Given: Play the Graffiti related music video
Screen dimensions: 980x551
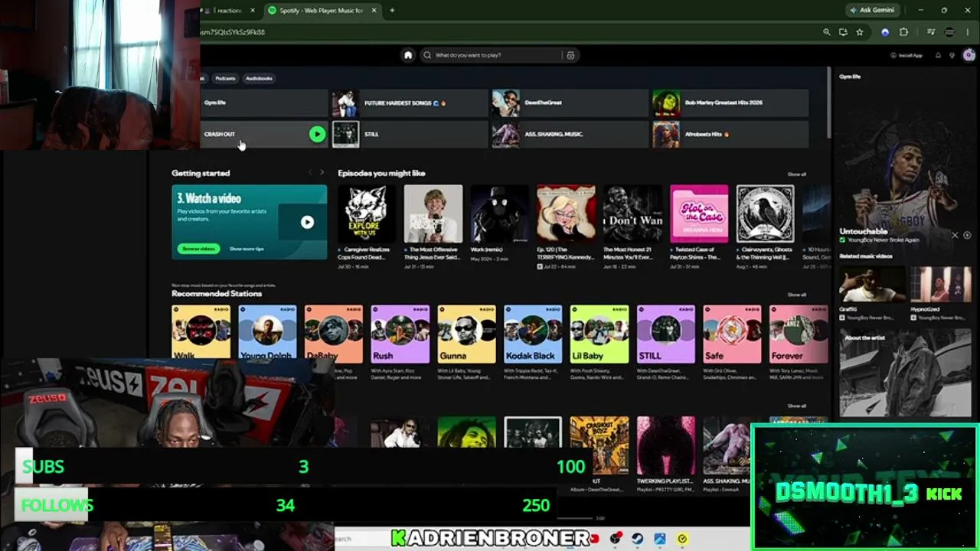Looking at the screenshot, I should tap(871, 285).
